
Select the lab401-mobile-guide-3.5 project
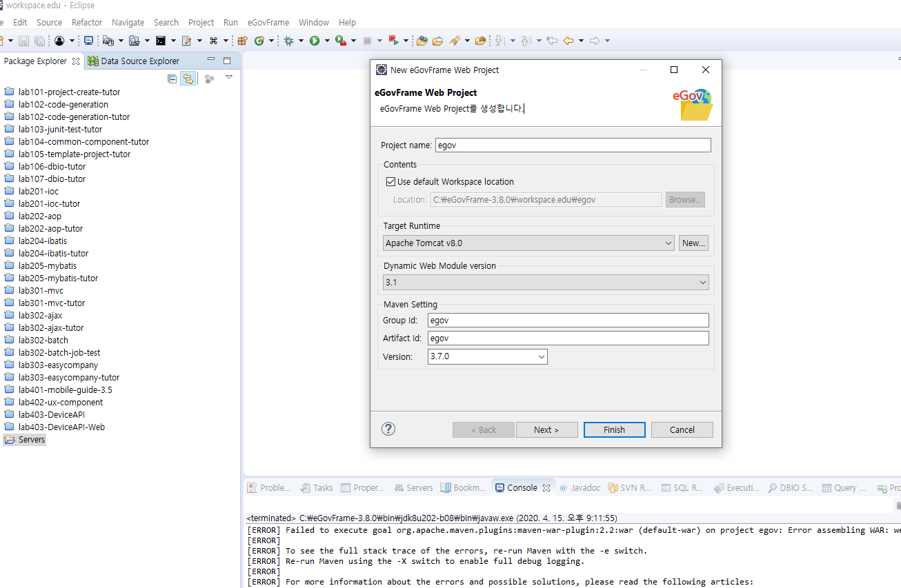(65, 390)
